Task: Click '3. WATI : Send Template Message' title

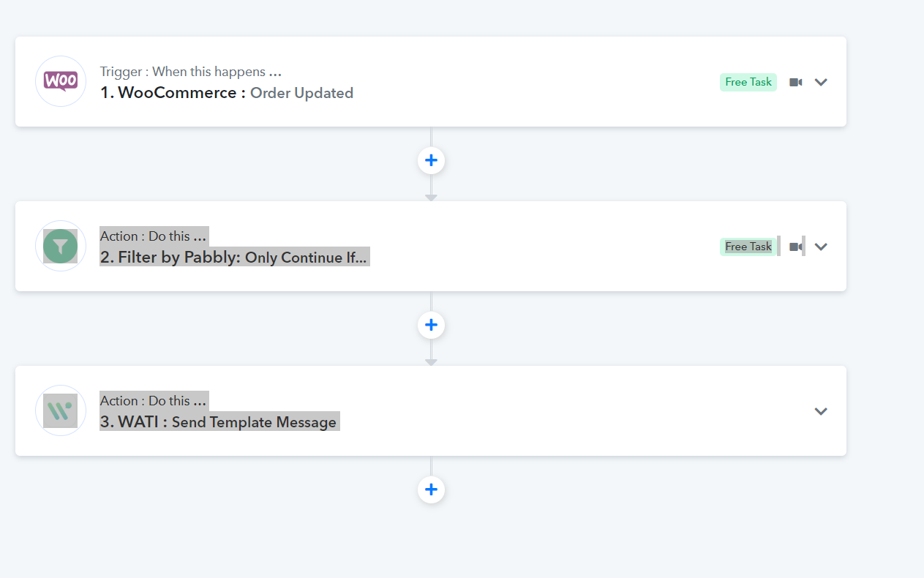Action: tap(219, 422)
